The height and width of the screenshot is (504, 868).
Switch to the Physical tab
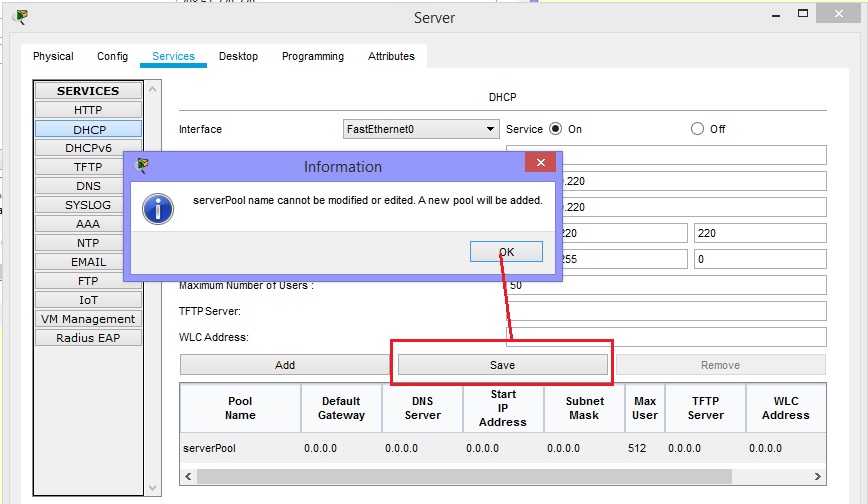pos(53,56)
